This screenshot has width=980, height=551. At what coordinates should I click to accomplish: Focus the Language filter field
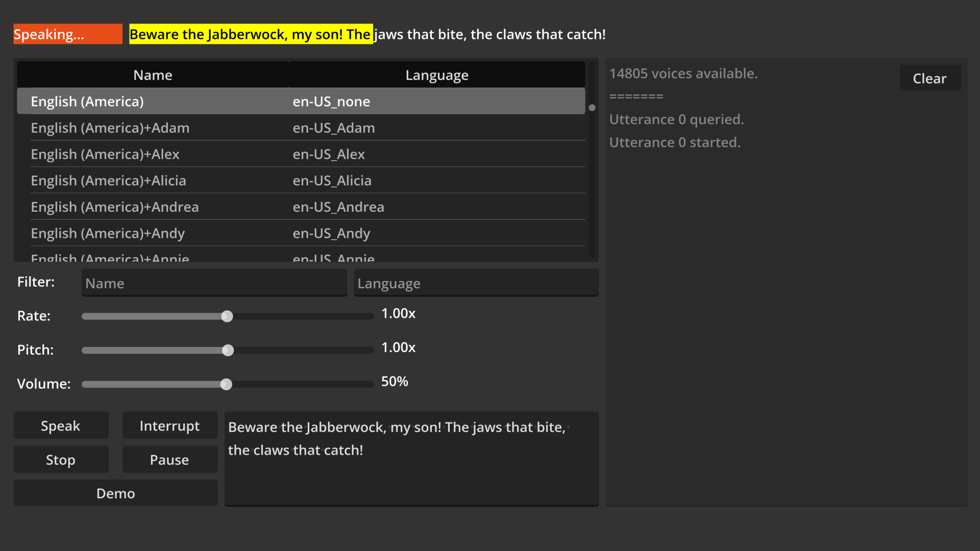[x=476, y=283]
